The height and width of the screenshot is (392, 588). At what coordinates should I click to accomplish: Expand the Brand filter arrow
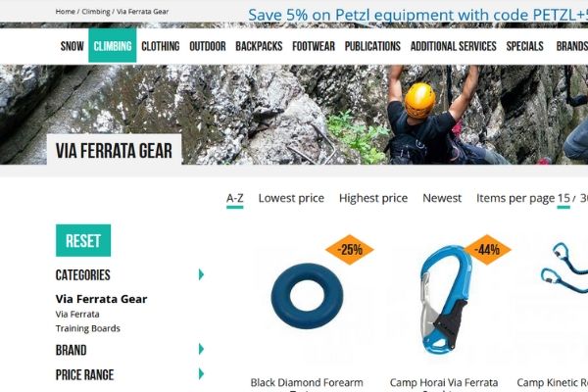click(x=201, y=349)
